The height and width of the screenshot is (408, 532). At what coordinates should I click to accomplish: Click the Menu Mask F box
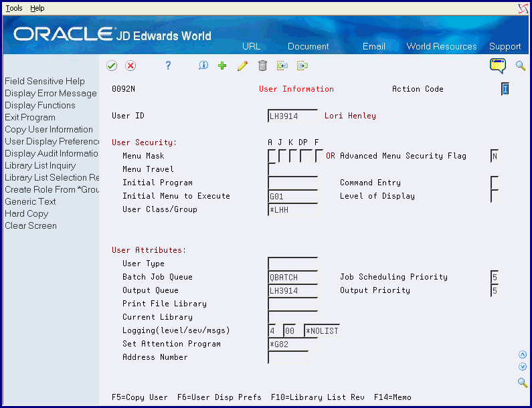(x=319, y=156)
